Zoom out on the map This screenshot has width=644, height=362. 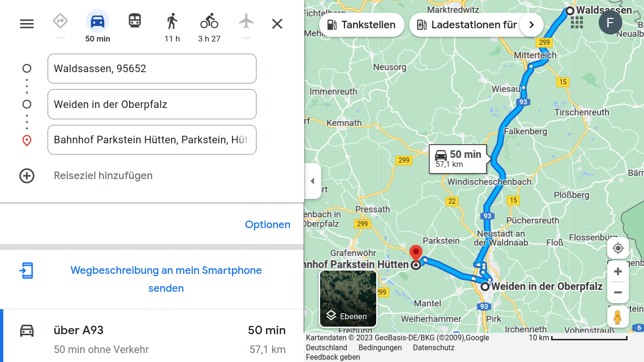click(618, 292)
